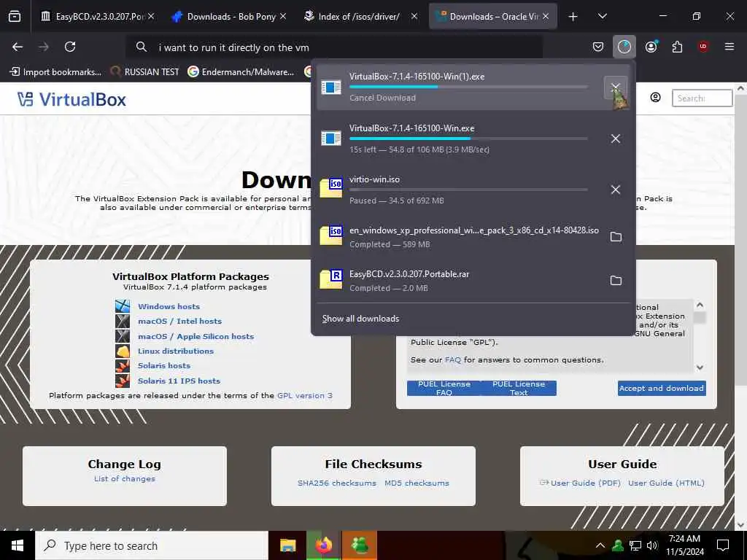Open SHA256 checksums link

337,483
